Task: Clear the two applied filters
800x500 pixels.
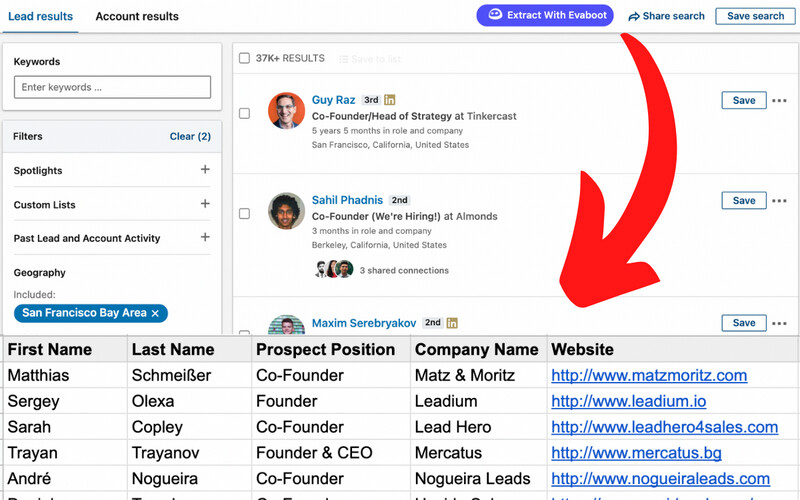Action: click(190, 136)
